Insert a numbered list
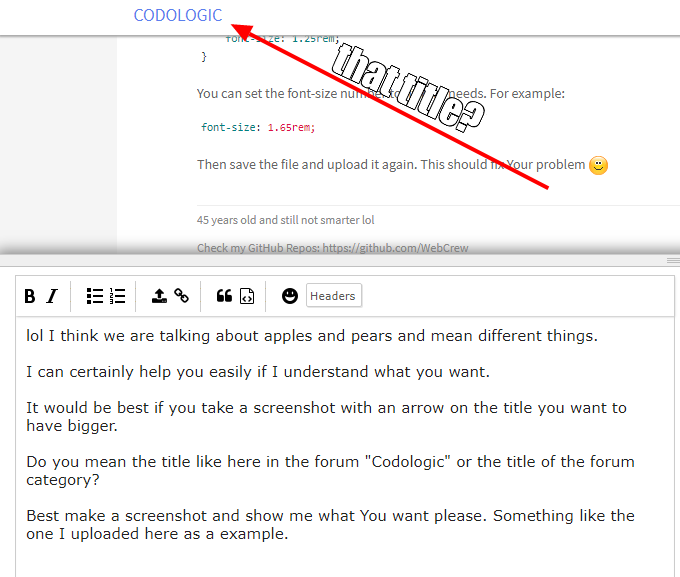The height and width of the screenshot is (577, 680). coord(118,296)
